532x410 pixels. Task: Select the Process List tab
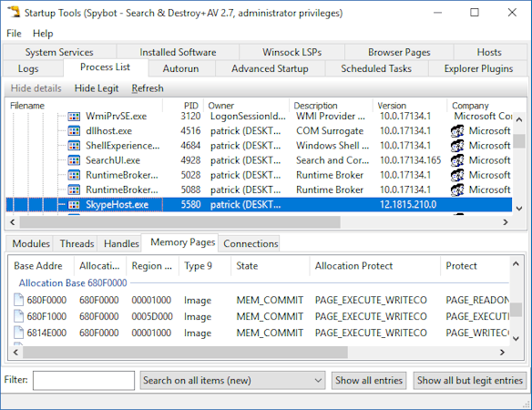click(105, 67)
